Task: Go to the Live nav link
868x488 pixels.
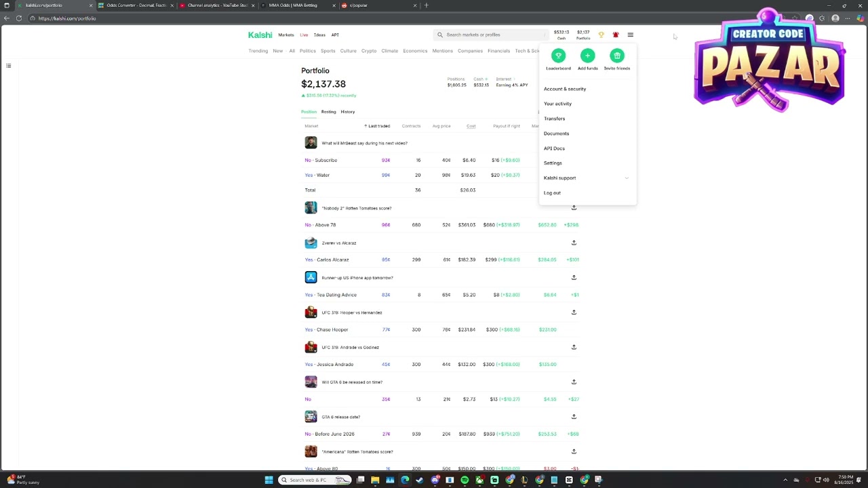Action: click(304, 35)
